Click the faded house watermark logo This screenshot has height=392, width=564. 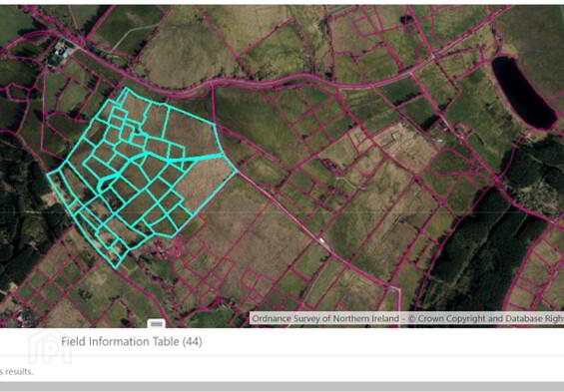tap(50, 347)
